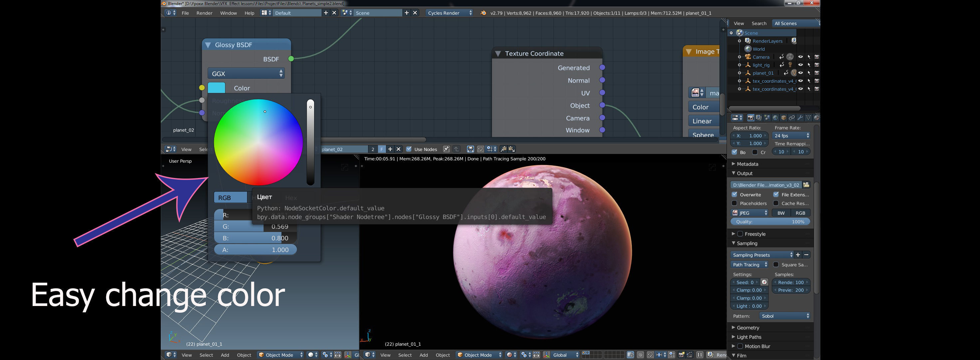This screenshot has width=980, height=360.
Task: Click the proportional editing icon in right viewport
Action: [640, 355]
